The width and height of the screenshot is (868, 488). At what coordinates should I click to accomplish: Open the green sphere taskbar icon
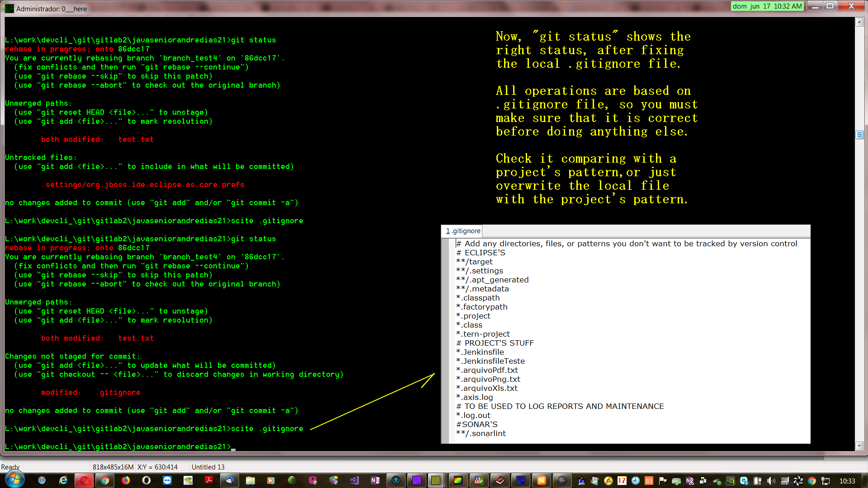(292, 480)
